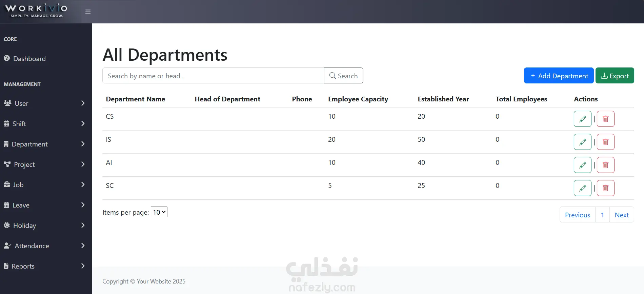Edit the SC department with pencil icon
The width and height of the screenshot is (644, 294).
click(x=582, y=188)
